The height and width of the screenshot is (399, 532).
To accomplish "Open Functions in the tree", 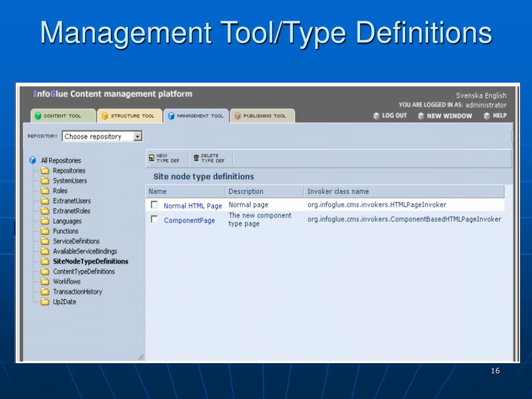I will coord(65,231).
